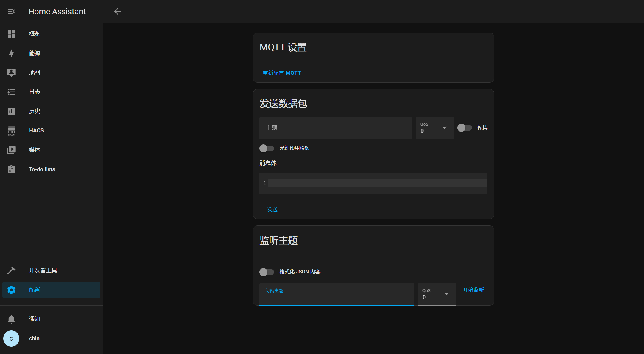Focus the 主题 input field
The image size is (644, 354).
click(335, 128)
